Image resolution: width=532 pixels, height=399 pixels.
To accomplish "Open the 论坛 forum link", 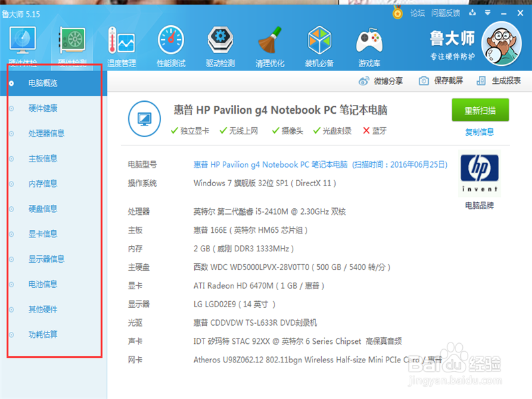I will tap(418, 13).
